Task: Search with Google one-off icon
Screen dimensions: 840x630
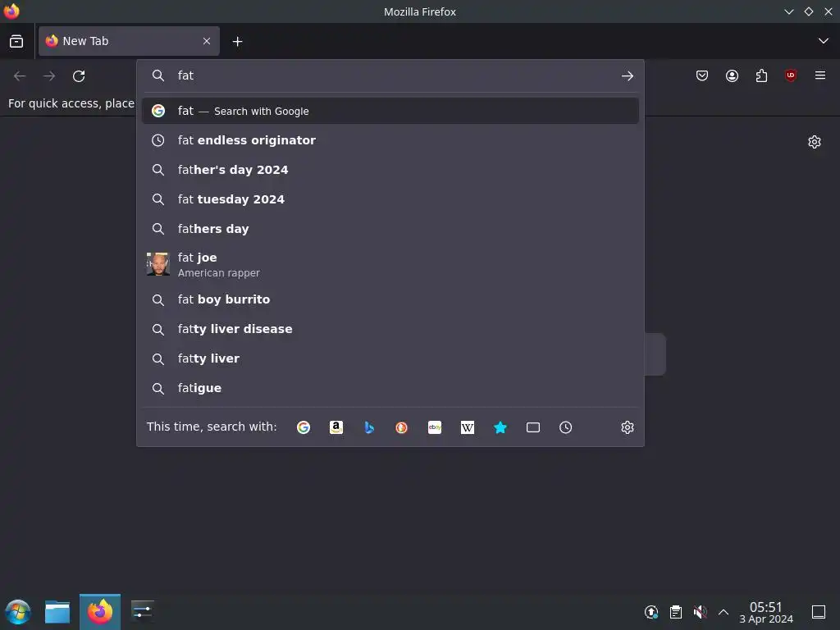Action: coord(304,427)
